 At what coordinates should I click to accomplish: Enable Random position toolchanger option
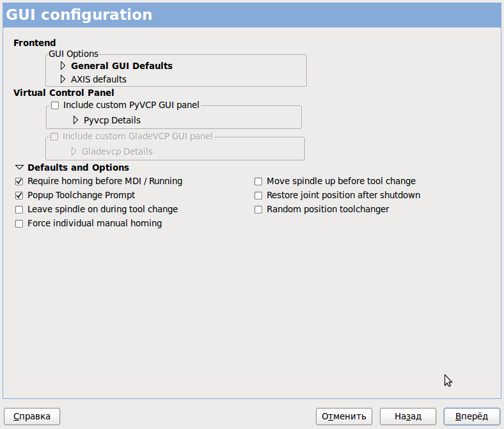[258, 210]
